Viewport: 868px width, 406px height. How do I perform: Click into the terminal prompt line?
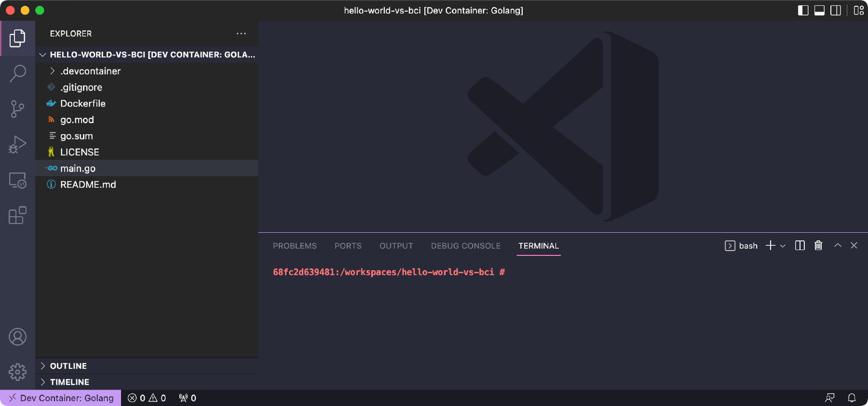pos(389,272)
